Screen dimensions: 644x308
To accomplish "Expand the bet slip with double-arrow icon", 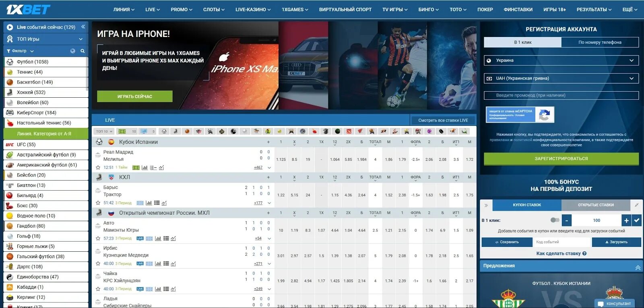I will (x=486, y=205).
